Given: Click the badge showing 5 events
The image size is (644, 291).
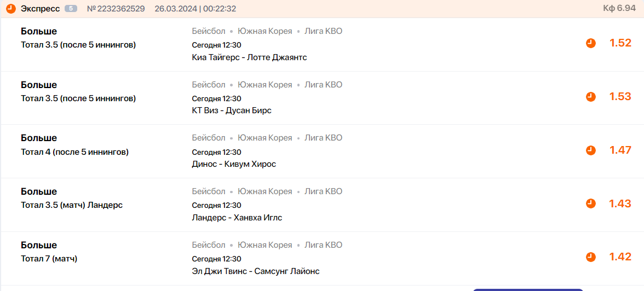Looking at the screenshot, I should 71,9.
